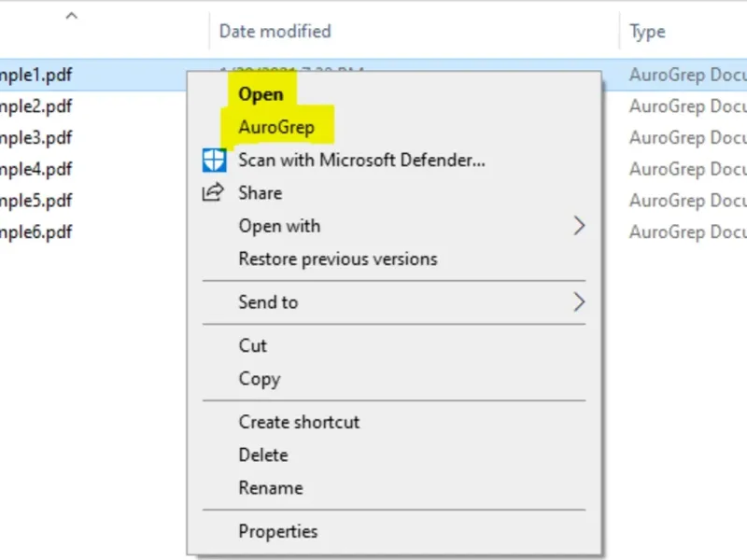This screenshot has width=747, height=560.
Task: Click the sort arrow above the Name column
Action: click(x=71, y=16)
